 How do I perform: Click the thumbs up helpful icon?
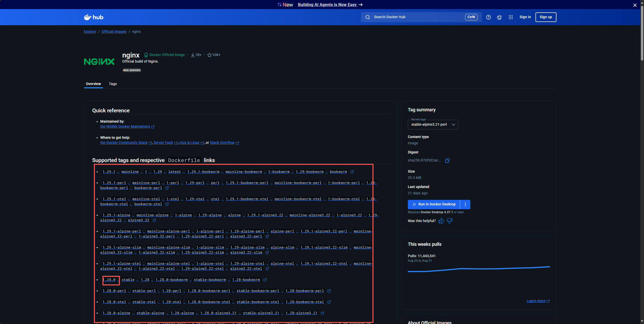coord(441,221)
